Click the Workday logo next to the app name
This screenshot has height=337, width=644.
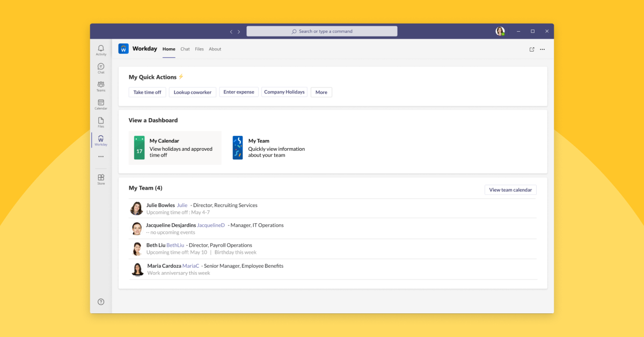click(x=123, y=49)
